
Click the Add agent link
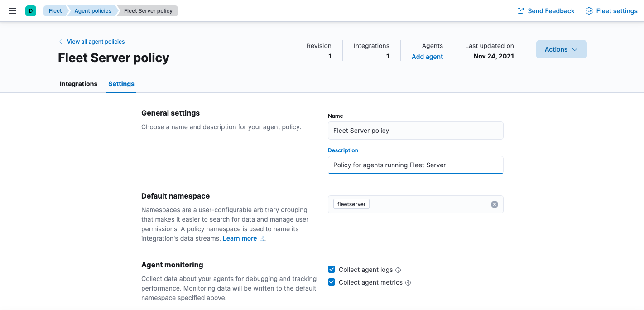(427, 56)
